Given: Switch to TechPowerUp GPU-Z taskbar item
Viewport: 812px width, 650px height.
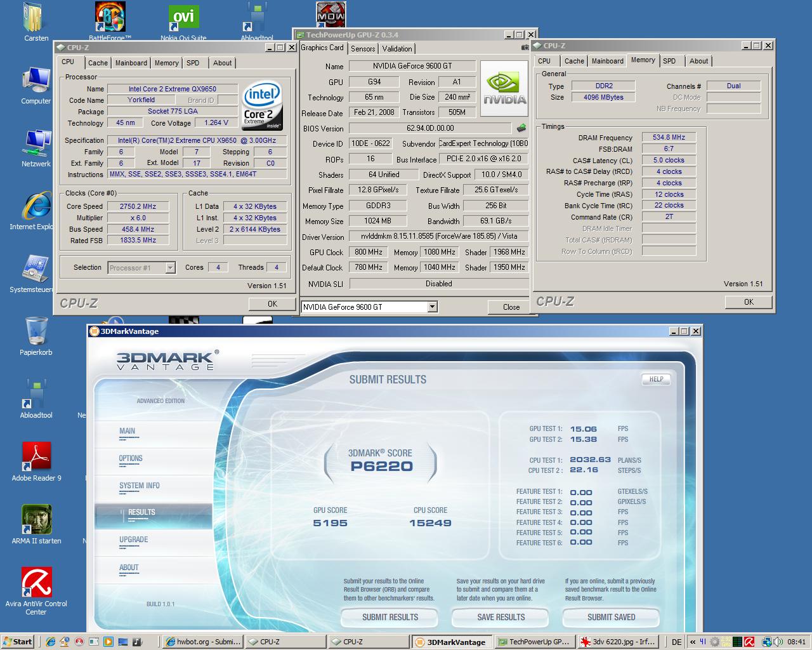Looking at the screenshot, I should [535, 642].
